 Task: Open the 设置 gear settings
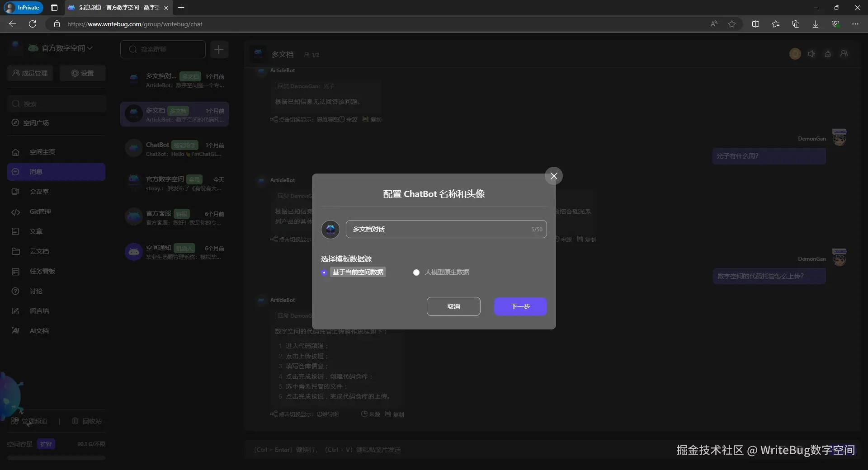coord(82,73)
